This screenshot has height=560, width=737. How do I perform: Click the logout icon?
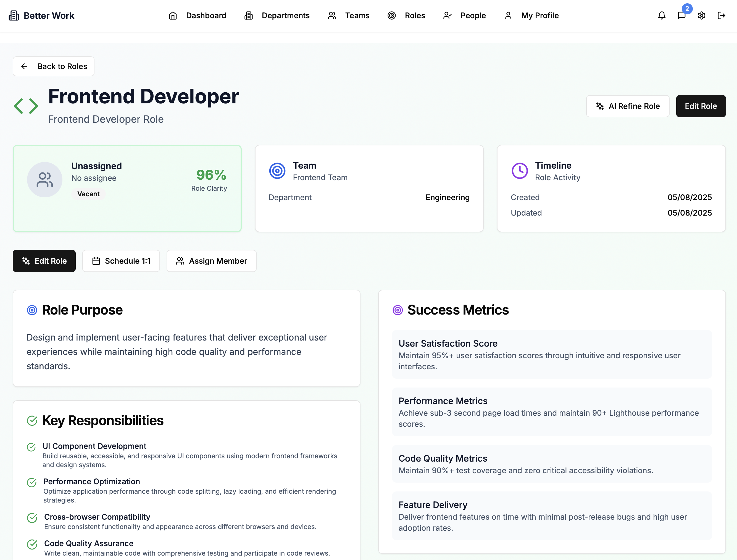point(721,16)
